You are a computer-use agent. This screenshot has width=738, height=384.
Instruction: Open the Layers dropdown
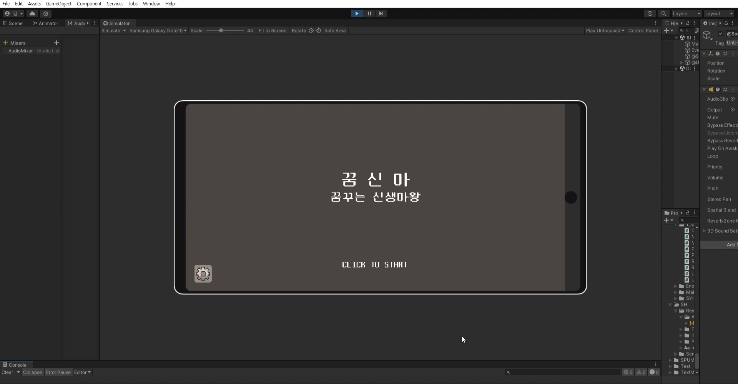click(687, 14)
